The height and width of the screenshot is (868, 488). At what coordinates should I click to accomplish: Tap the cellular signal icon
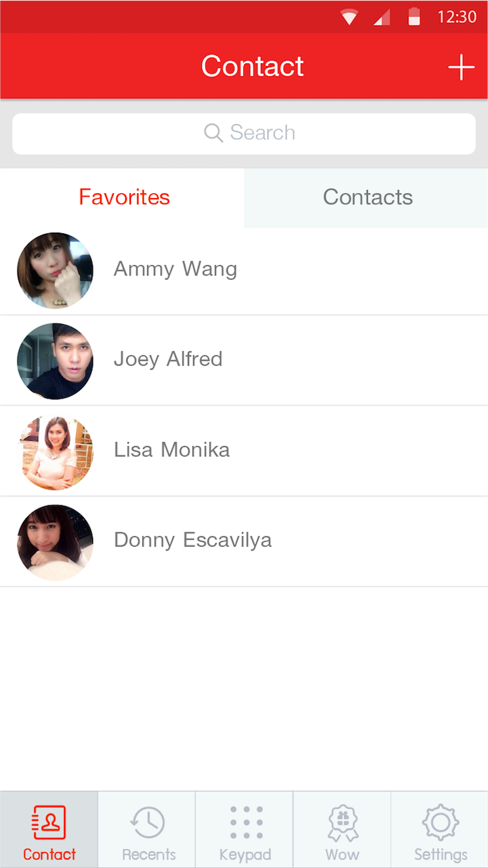pyautogui.click(x=382, y=17)
